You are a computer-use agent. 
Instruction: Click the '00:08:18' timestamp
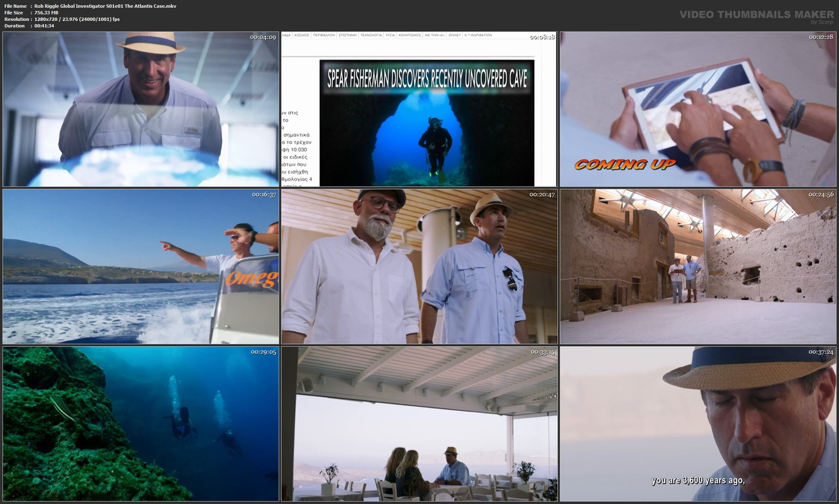542,37
